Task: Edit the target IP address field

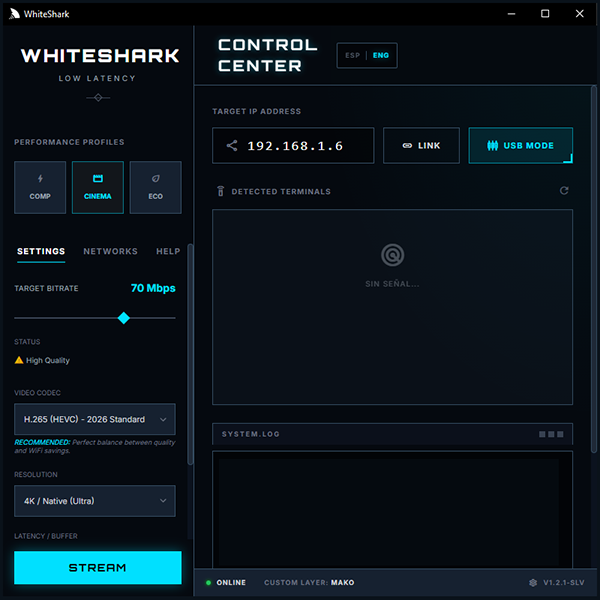Action: click(293, 145)
